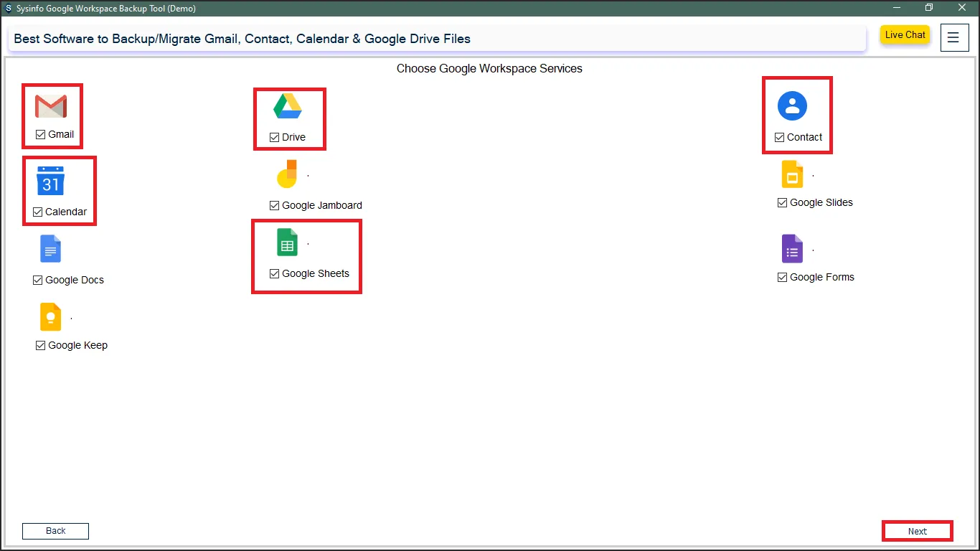Click the Google Jamboard icon
Viewport: 980px width, 551px height.
(x=287, y=174)
